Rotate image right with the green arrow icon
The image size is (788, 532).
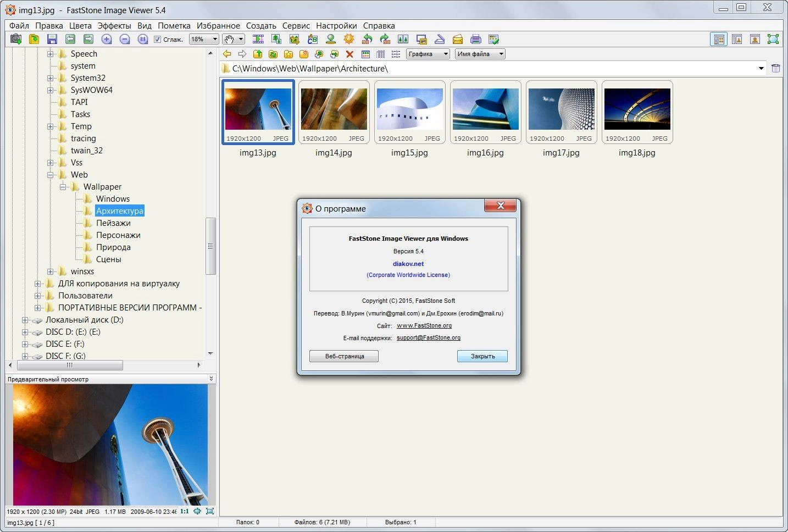pyautogui.click(x=385, y=39)
